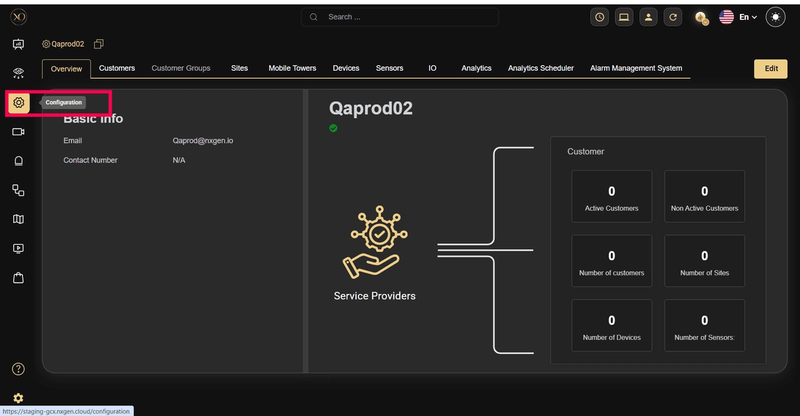Viewport: 800px width, 416px height.
Task: Click the Number of Sensors card
Action: pyautogui.click(x=704, y=326)
